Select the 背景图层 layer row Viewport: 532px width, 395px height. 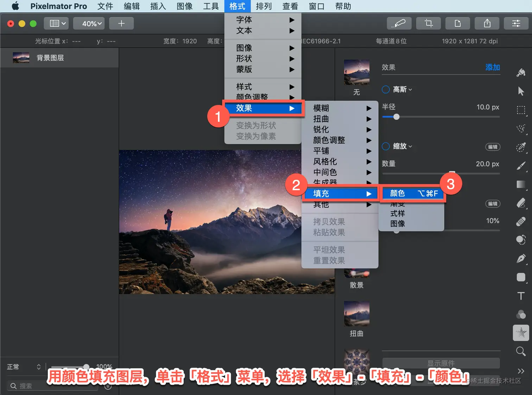point(59,58)
